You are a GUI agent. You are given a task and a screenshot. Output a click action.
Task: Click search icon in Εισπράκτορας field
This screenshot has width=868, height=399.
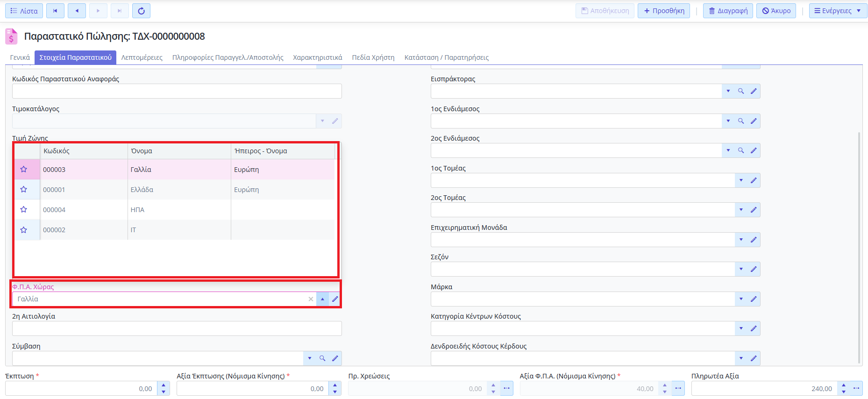click(741, 91)
